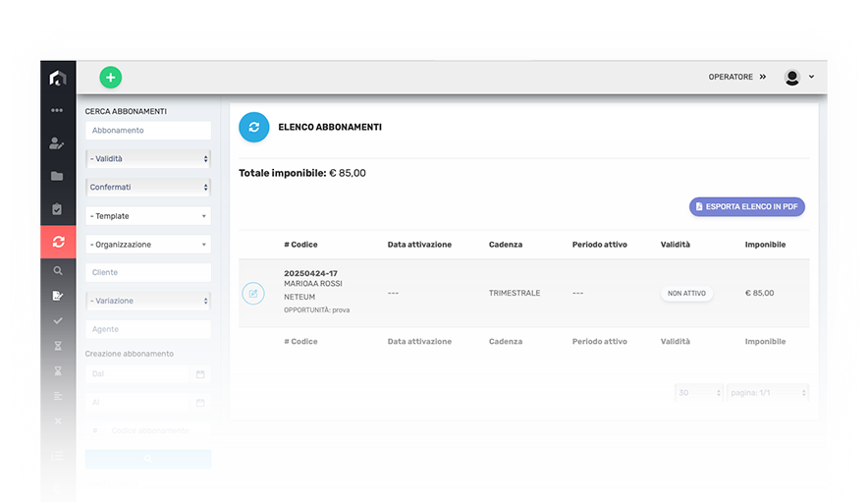Click the green plus add button
This screenshot has height=502, width=868.
click(x=110, y=78)
